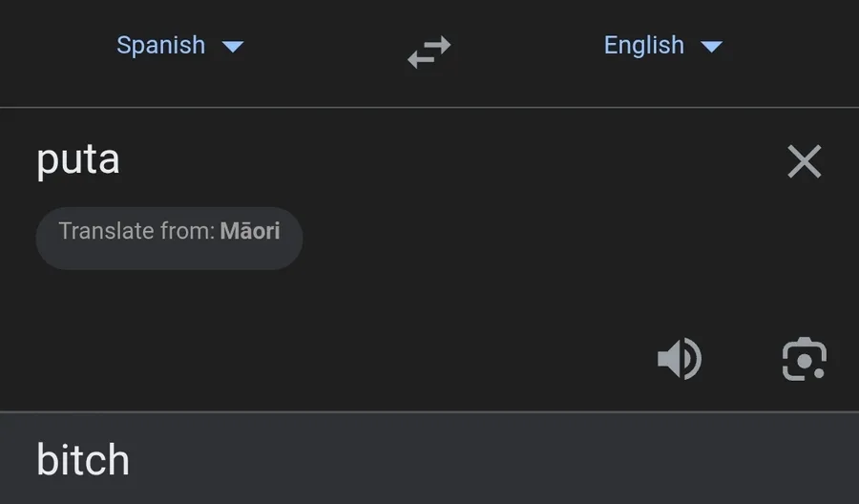
Task: Select the translated word bitch
Action: (83, 460)
